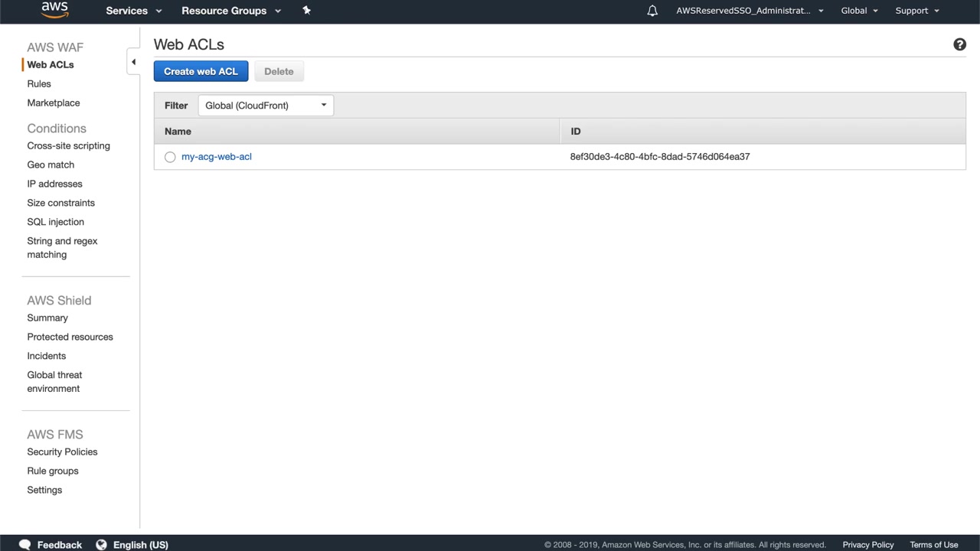The width and height of the screenshot is (980, 551).
Task: Open Marketplace in the sidebar
Action: 54,103
